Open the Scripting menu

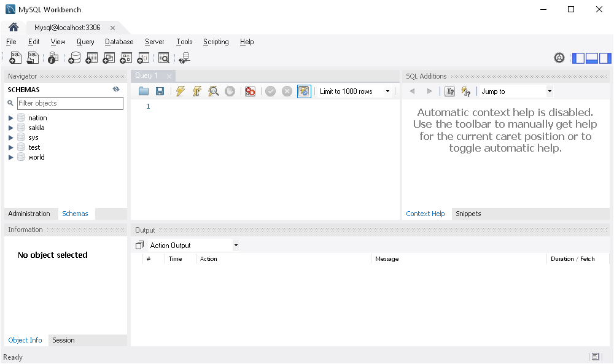tap(216, 42)
